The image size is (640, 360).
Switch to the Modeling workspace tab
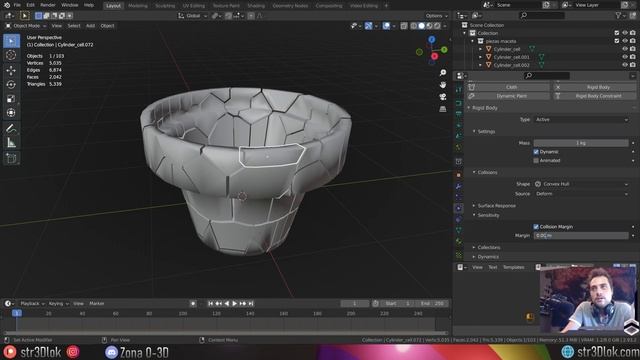tap(138, 6)
